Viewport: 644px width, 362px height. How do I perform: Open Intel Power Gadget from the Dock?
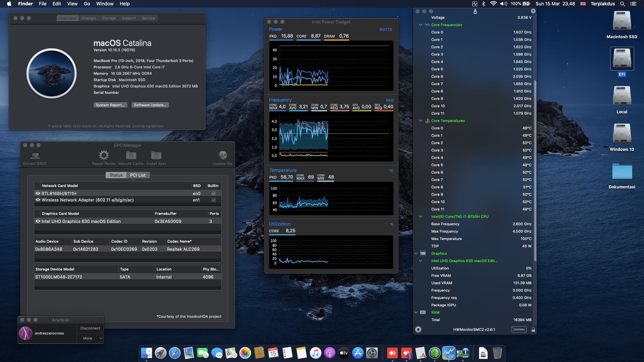(449, 353)
